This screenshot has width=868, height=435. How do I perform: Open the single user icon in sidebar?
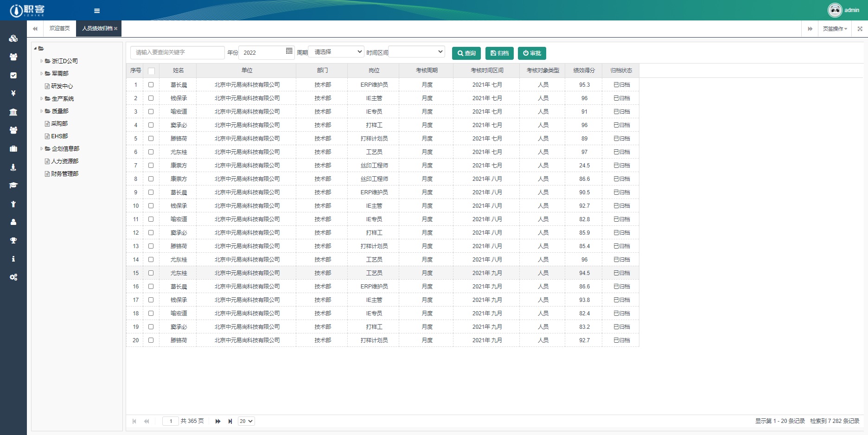pyautogui.click(x=13, y=222)
